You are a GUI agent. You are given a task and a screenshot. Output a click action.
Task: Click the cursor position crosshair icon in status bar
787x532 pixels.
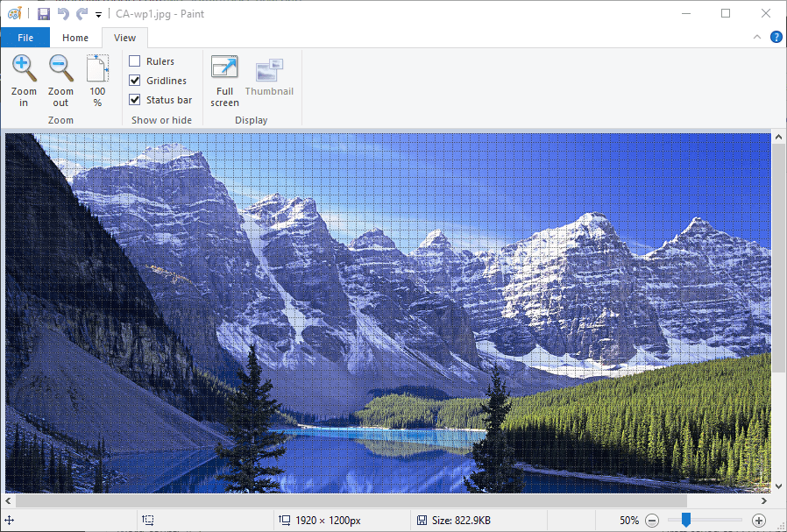[x=10, y=521]
